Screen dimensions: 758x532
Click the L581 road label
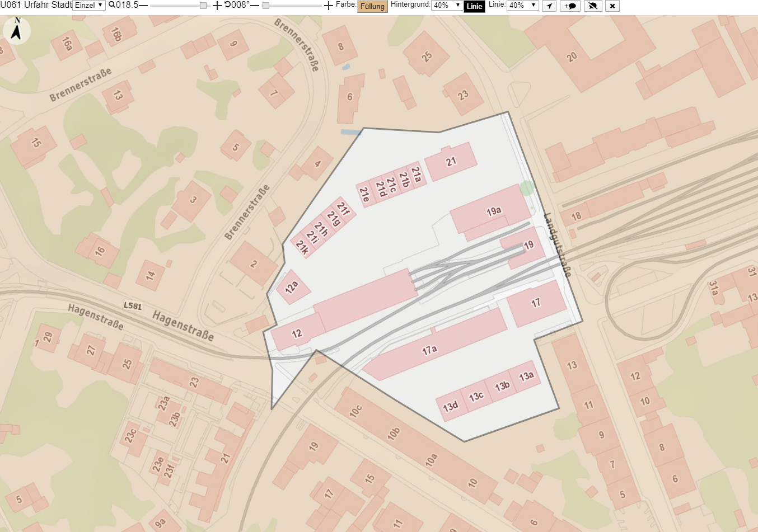click(133, 306)
